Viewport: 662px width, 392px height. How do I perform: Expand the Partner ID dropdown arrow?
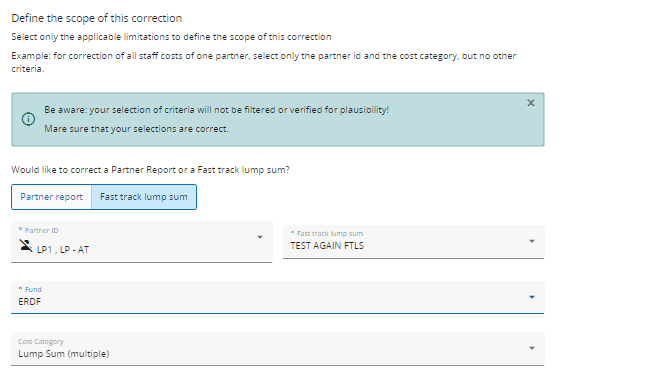260,237
